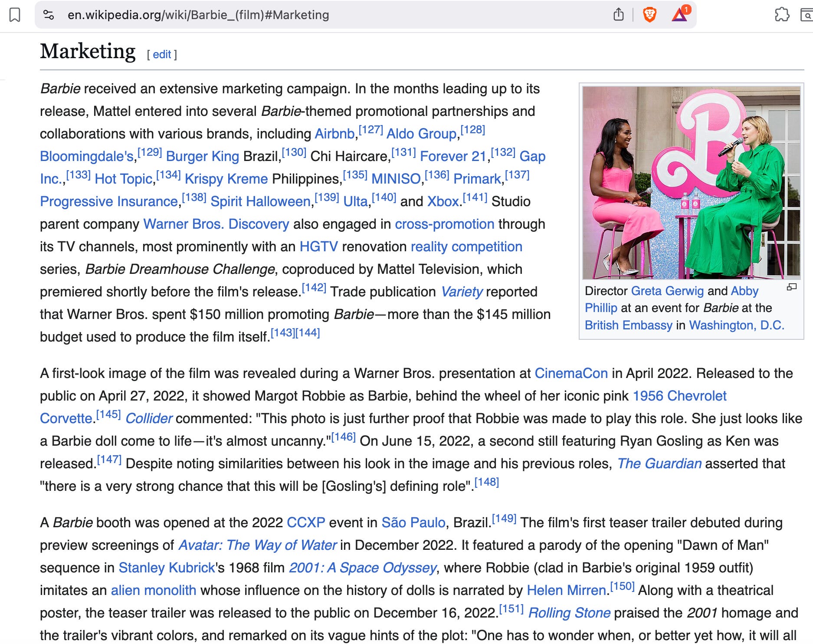
Task: Edit the Marketing section
Action: (162, 54)
